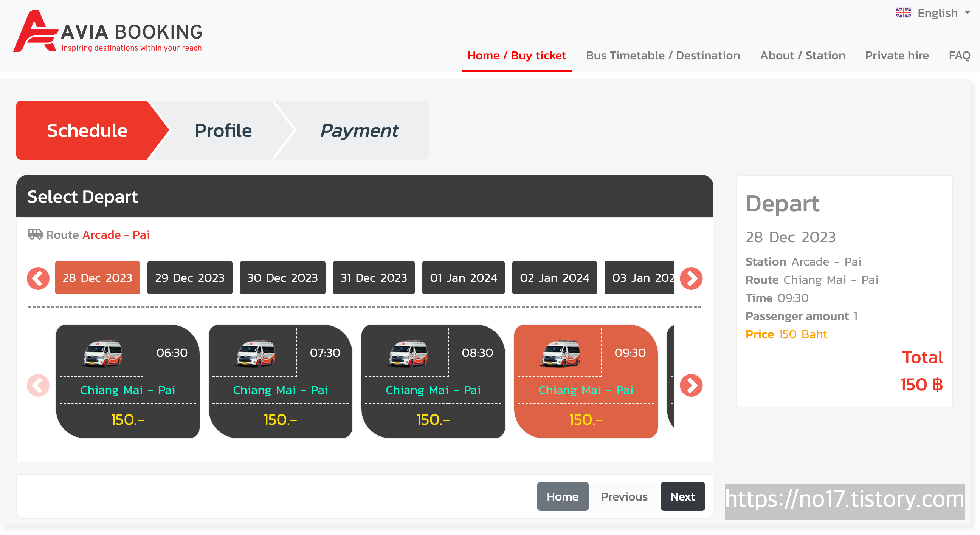Open Bus Timetable / Destination menu

point(663,56)
